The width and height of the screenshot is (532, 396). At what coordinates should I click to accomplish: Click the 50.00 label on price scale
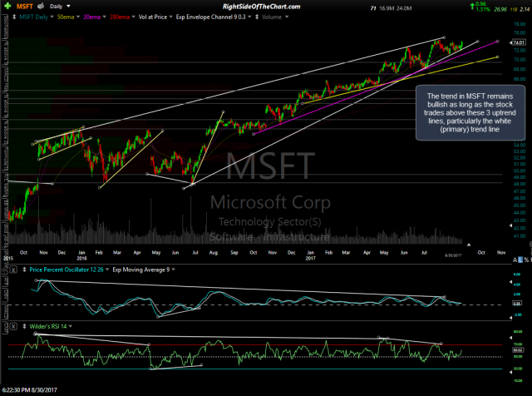pos(520,171)
